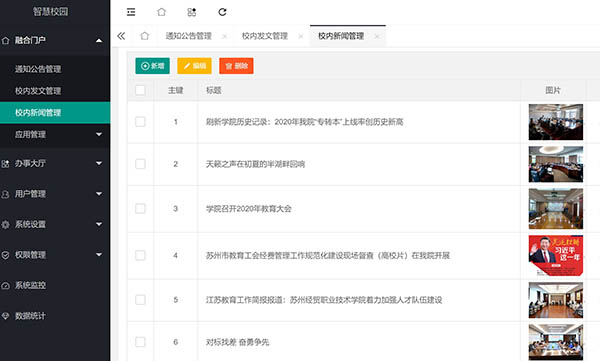Select title 对标找差 奋勇争先
Viewport: 600px width, 361px height.
pyautogui.click(x=238, y=342)
